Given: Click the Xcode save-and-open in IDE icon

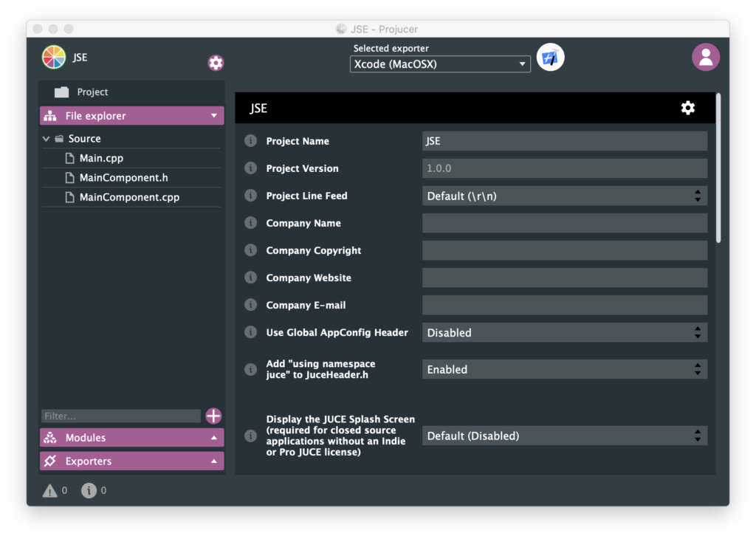Looking at the screenshot, I should pos(550,58).
